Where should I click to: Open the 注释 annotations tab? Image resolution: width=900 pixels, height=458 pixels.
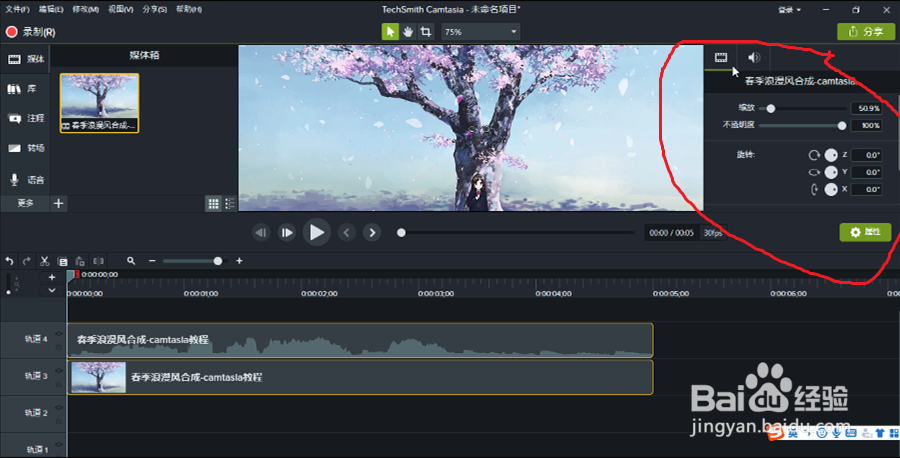click(x=26, y=118)
